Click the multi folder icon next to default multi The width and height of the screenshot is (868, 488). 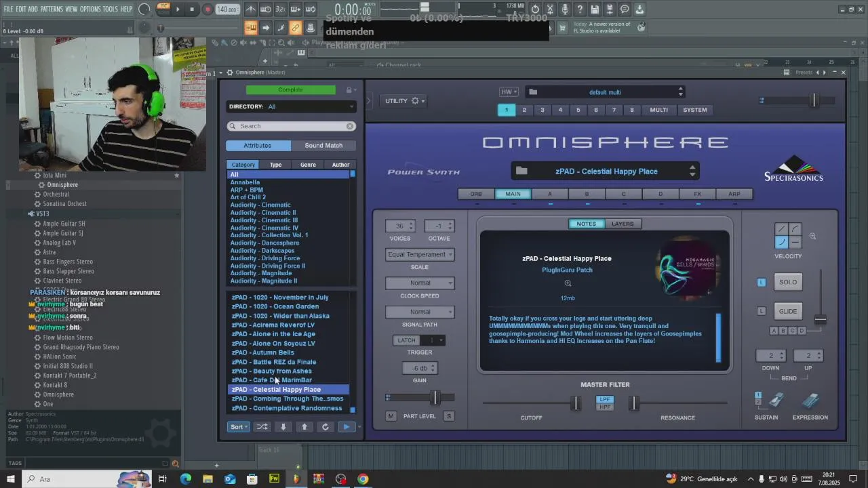533,92
